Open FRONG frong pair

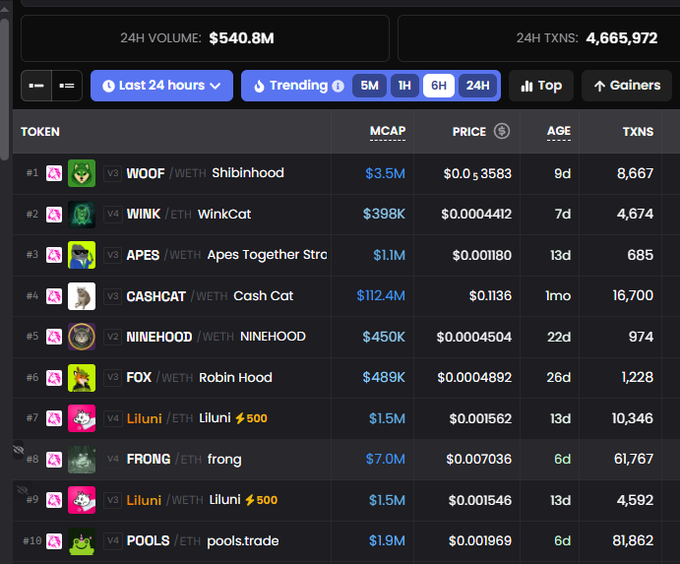click(x=184, y=460)
